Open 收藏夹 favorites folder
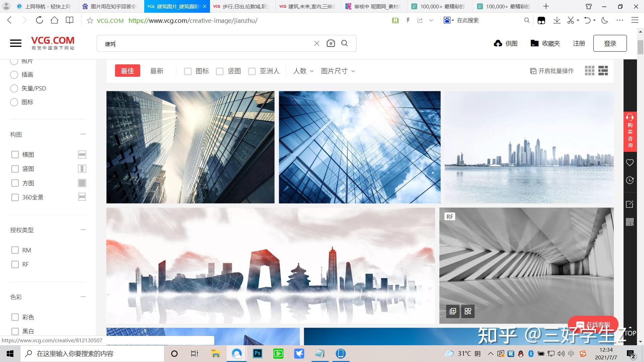 coord(545,43)
